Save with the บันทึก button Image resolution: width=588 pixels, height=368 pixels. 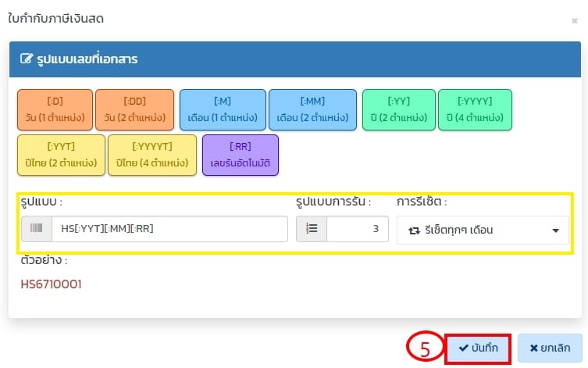[x=477, y=348]
